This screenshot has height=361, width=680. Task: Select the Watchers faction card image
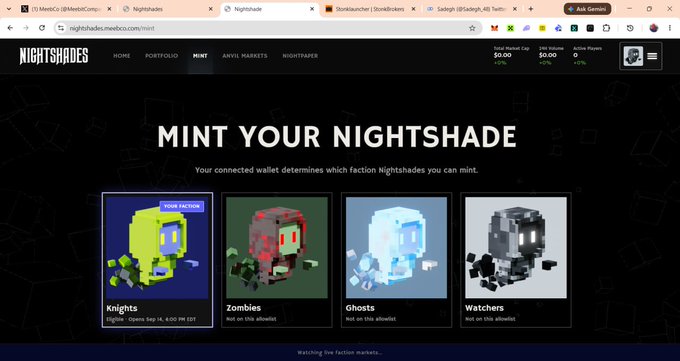pos(516,247)
